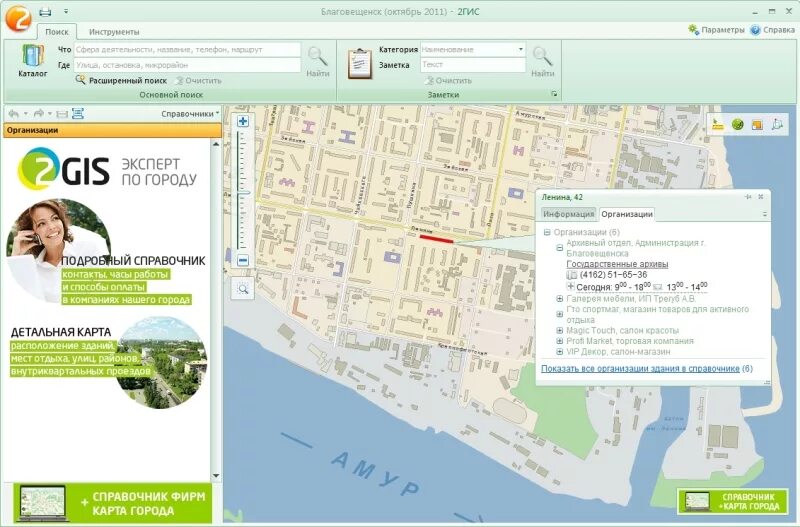Click the expand cards icon in the panel toolbar
Screen dimensions: 800x527
point(78,113)
